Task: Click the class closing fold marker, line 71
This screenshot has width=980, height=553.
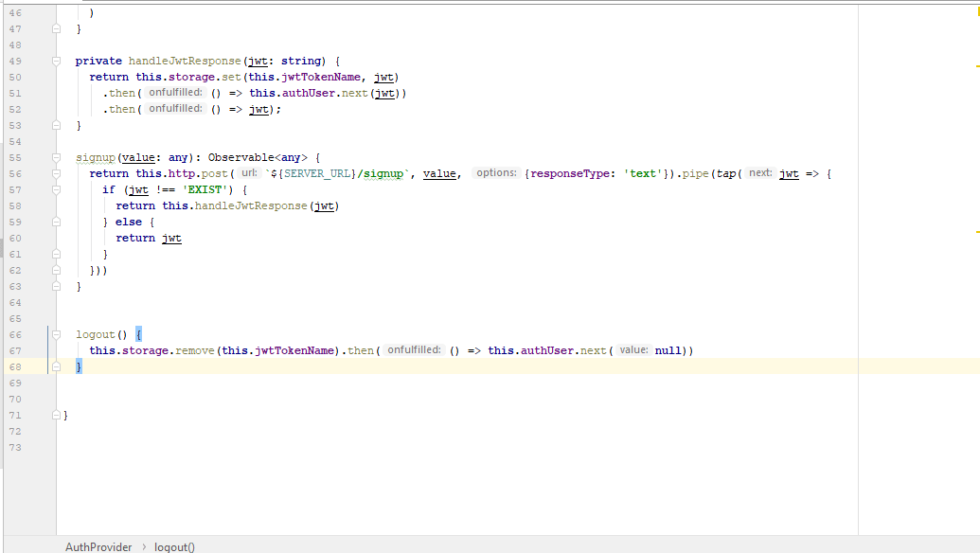Action: pos(57,415)
